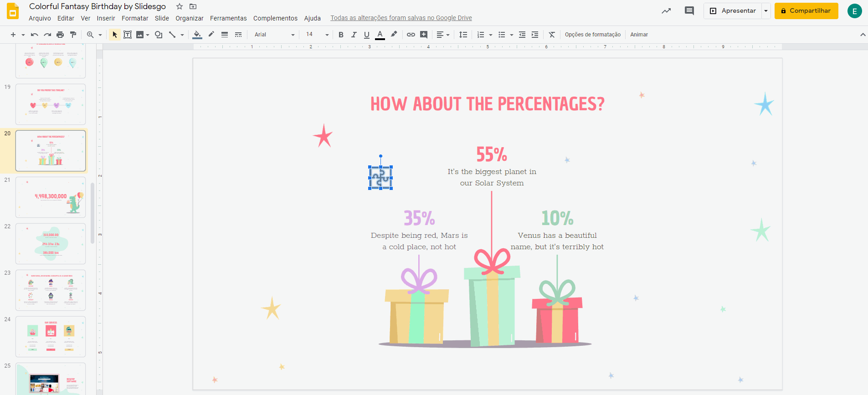The height and width of the screenshot is (395, 868).
Task: Select the text box tool
Action: point(128,35)
